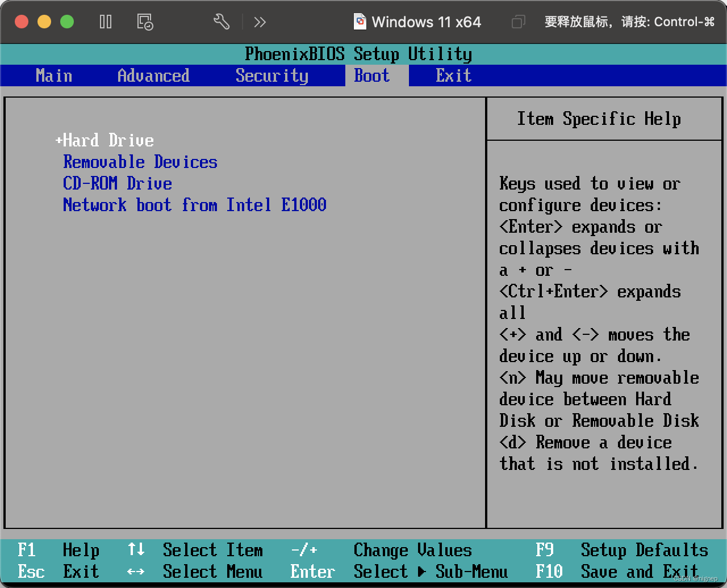This screenshot has height=588, width=727.
Task: Close the VM window with red button
Action: 22,22
